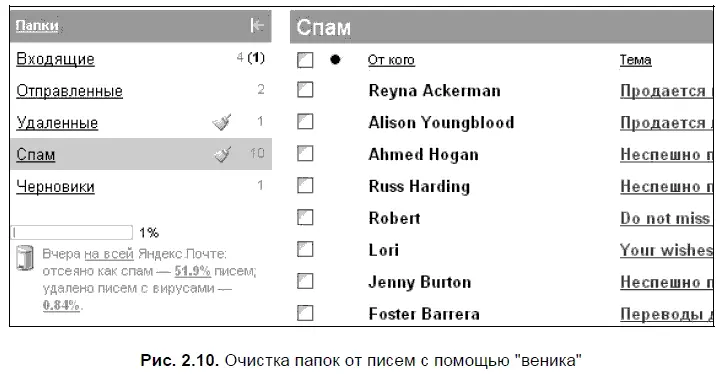Select the Foster Barrera message checkbox
The height and width of the screenshot is (375, 722).
[x=305, y=313]
